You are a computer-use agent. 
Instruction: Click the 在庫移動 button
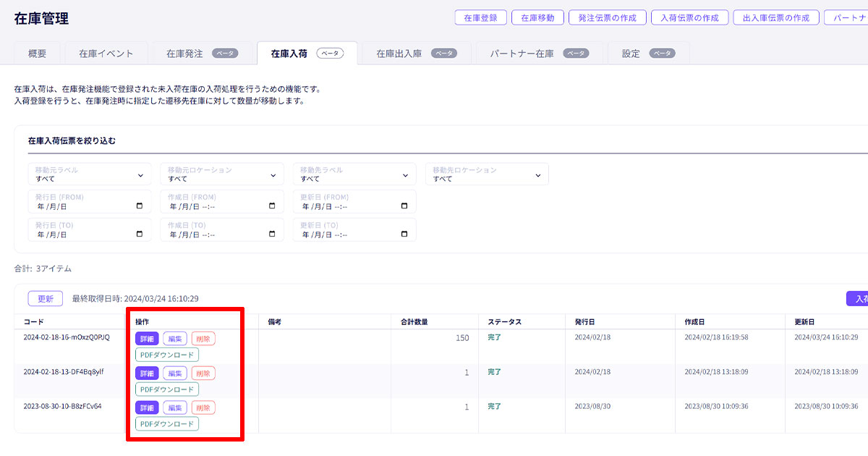coord(537,18)
